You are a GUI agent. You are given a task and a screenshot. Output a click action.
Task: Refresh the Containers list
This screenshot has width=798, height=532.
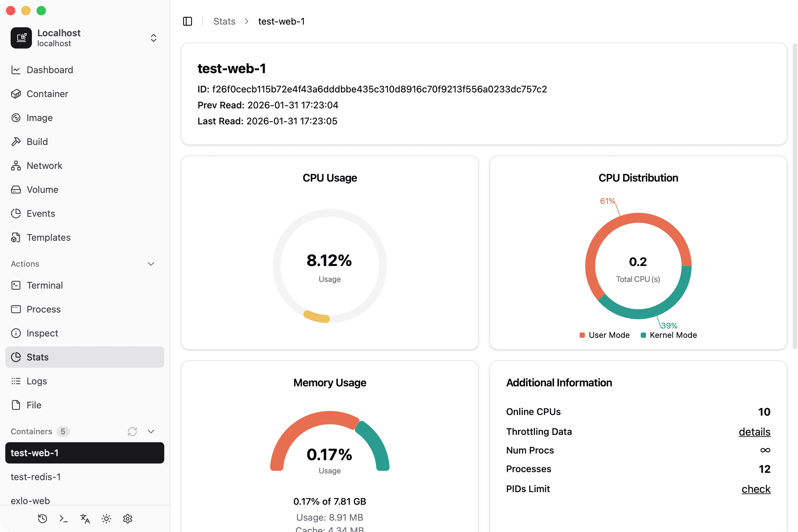[x=132, y=431]
